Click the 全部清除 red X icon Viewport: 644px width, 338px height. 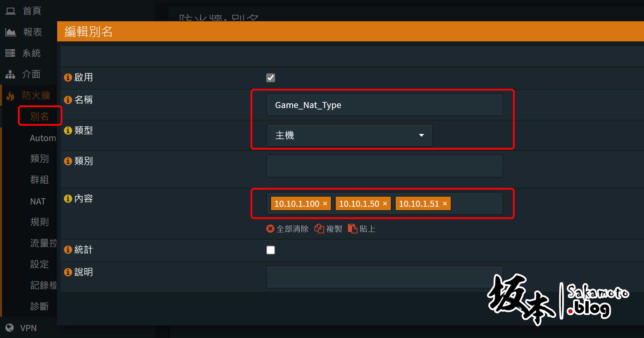pos(270,229)
